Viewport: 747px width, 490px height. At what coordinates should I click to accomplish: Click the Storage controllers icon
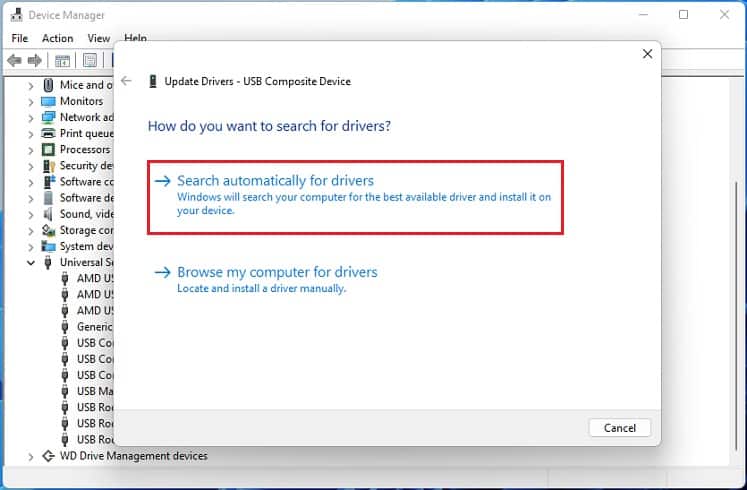(48, 230)
